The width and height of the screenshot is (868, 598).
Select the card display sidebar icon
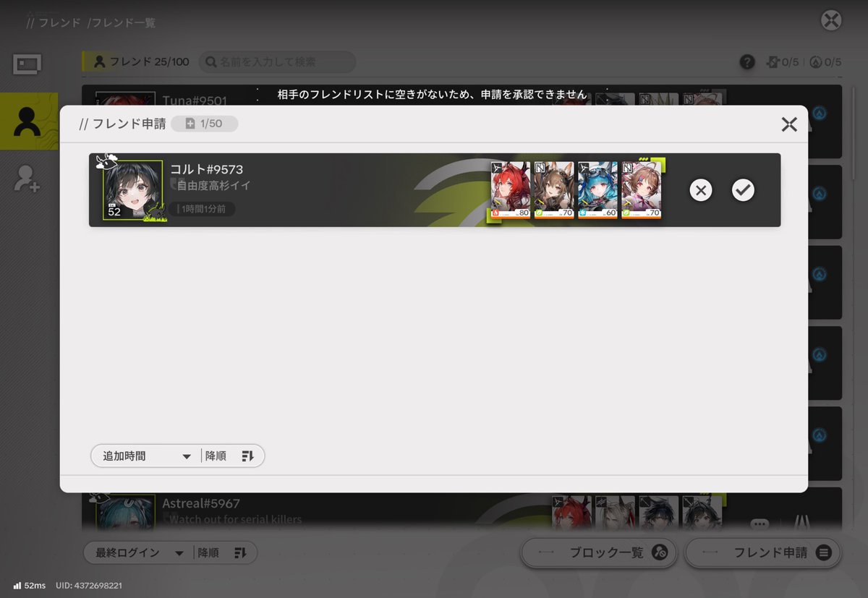(x=27, y=64)
